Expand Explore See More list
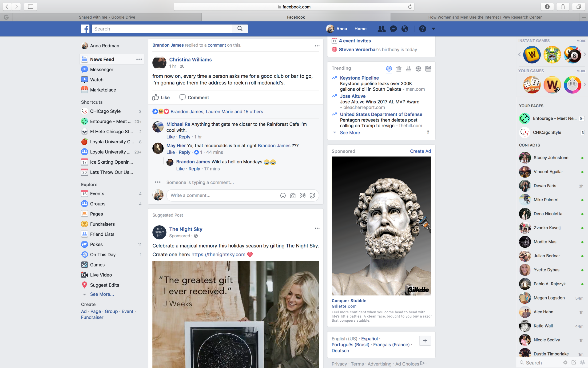Screen dimensions: 588x368 [x=102, y=294]
